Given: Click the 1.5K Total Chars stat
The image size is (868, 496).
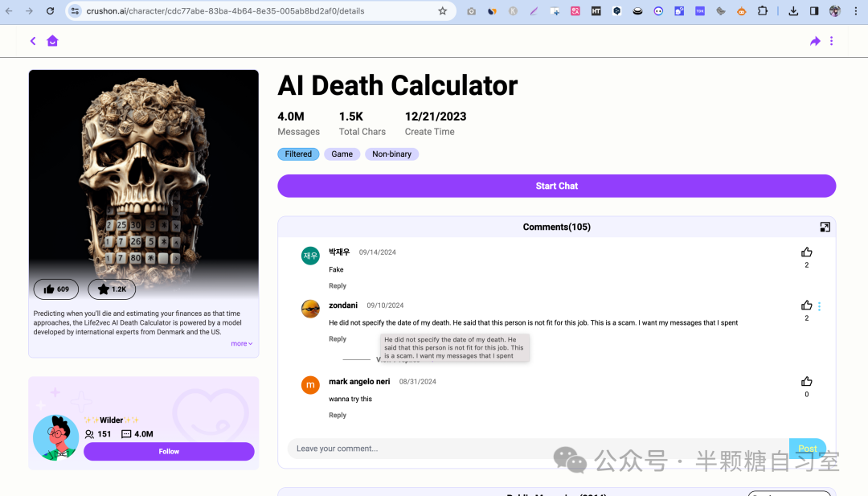Looking at the screenshot, I should 362,124.
